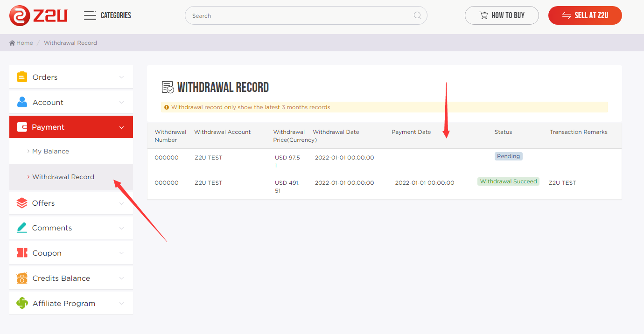
Task: Expand the Orders section chevron
Action: pyautogui.click(x=121, y=77)
